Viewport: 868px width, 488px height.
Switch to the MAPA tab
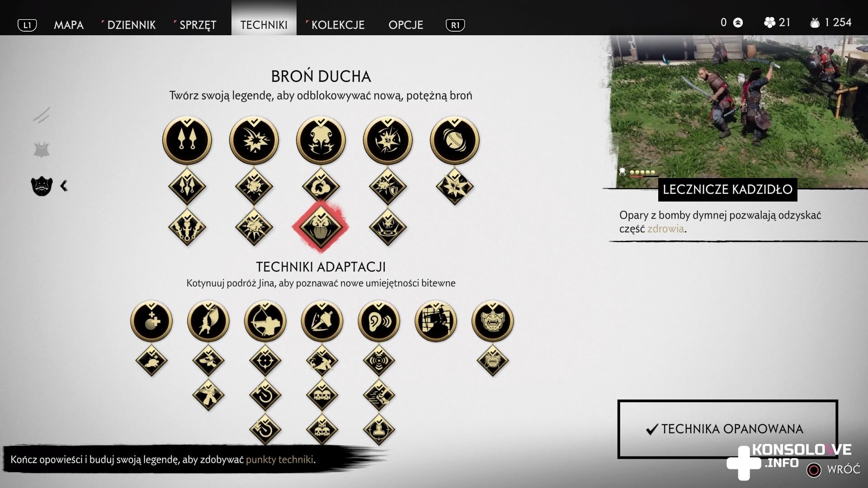(69, 25)
